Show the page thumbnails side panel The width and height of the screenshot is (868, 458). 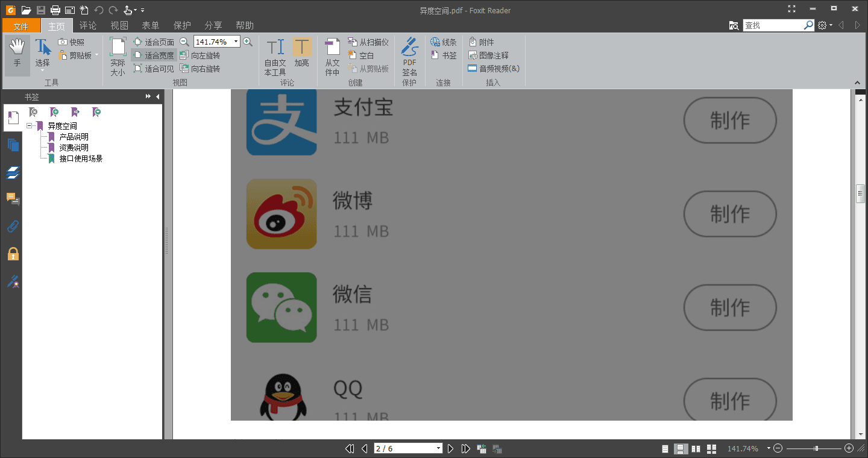tap(13, 145)
